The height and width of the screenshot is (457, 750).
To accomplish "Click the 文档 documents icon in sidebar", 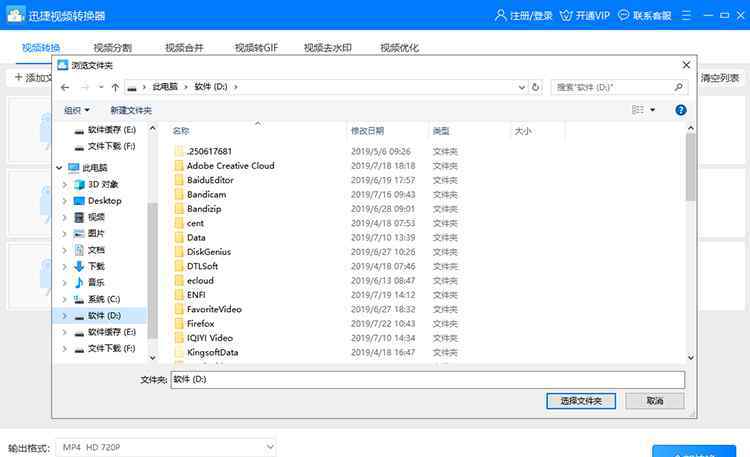I will [79, 250].
